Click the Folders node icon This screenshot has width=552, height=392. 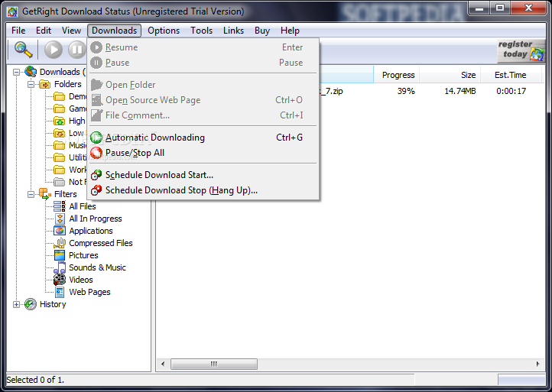pos(44,85)
